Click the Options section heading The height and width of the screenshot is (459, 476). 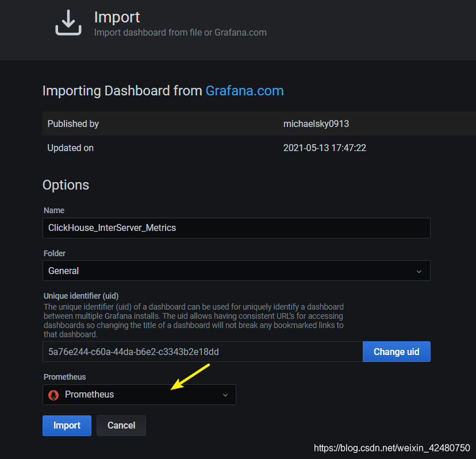tap(66, 185)
